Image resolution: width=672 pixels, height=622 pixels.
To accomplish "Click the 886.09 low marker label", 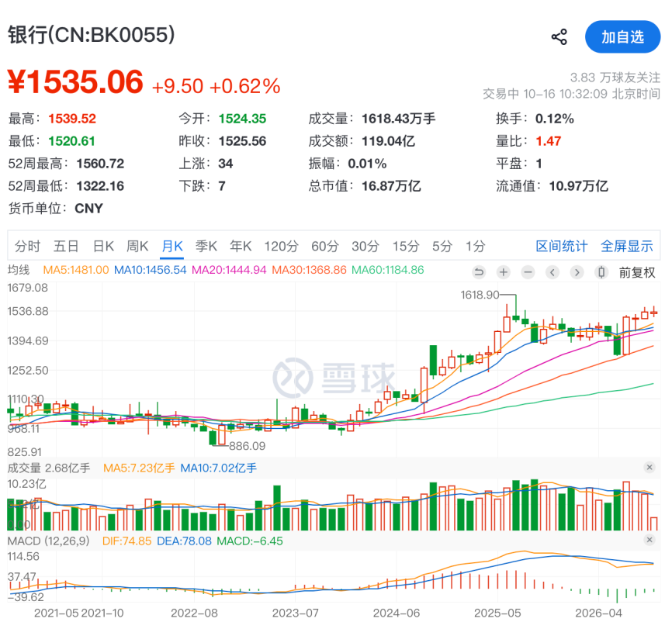I will tap(248, 446).
